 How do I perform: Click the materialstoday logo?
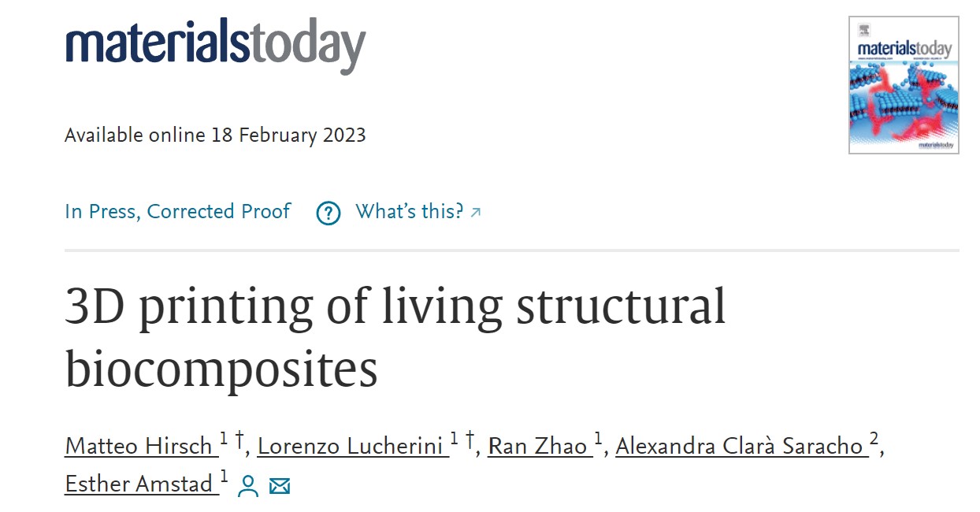point(216,43)
